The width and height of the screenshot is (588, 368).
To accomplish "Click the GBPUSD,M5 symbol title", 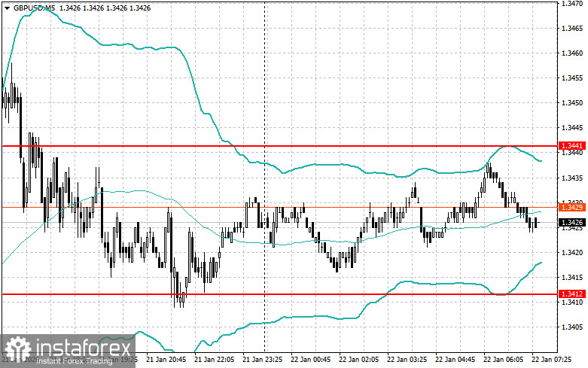I will (x=34, y=8).
